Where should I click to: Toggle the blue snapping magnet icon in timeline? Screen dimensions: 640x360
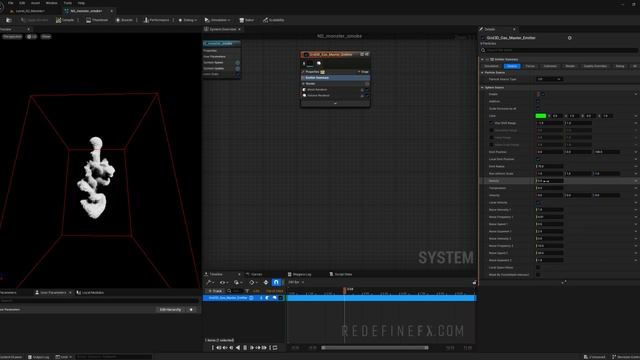pos(276,282)
